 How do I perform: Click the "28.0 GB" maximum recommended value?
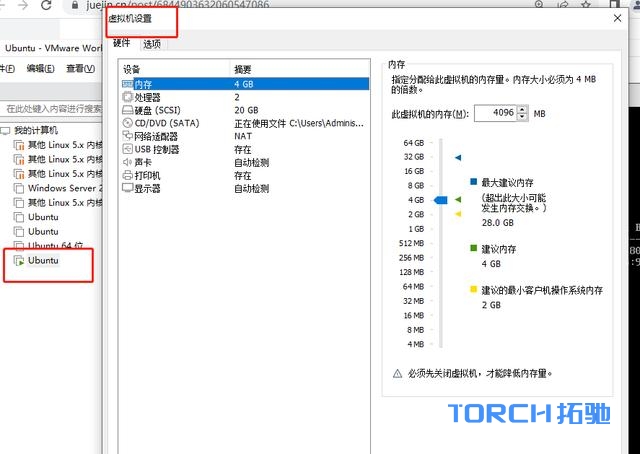tap(498, 223)
